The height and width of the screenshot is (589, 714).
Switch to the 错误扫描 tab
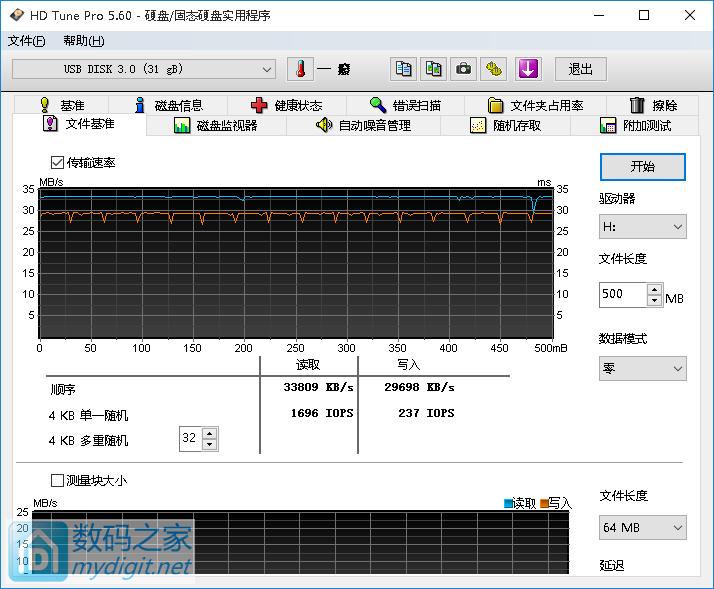click(405, 105)
